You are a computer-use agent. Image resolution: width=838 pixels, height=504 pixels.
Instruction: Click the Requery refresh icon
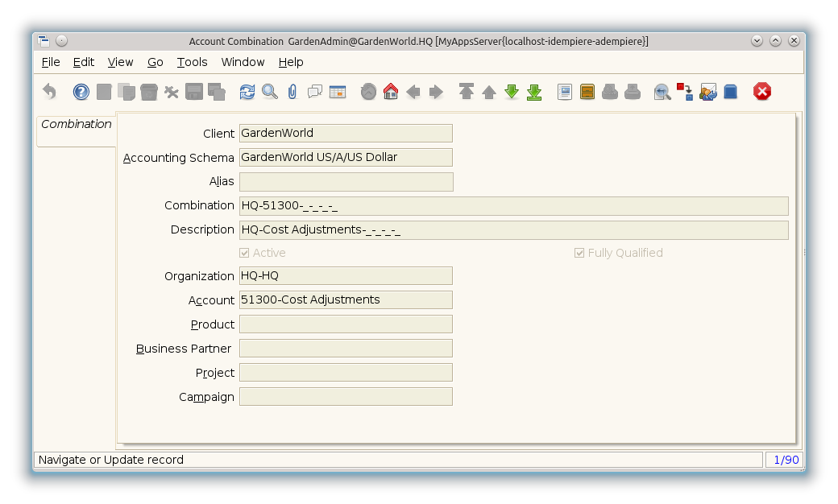(x=247, y=92)
